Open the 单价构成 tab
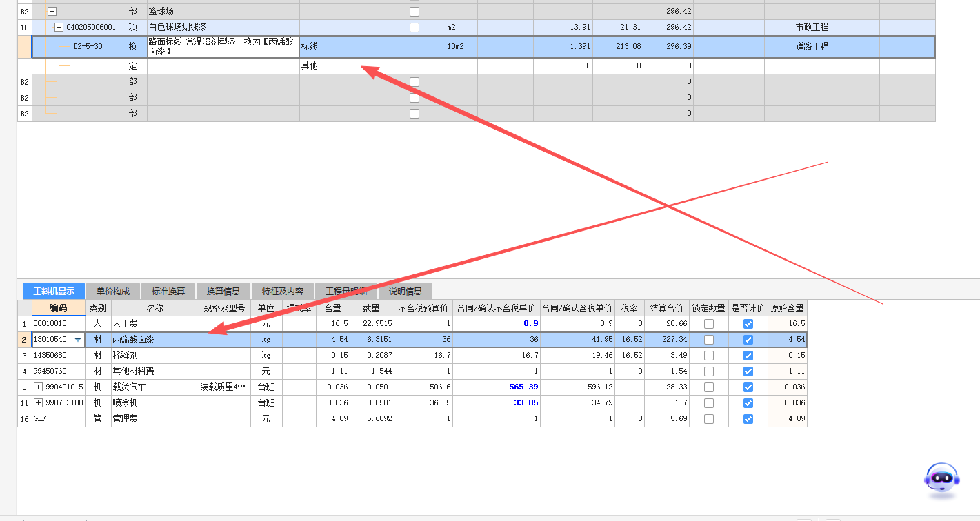 113,291
